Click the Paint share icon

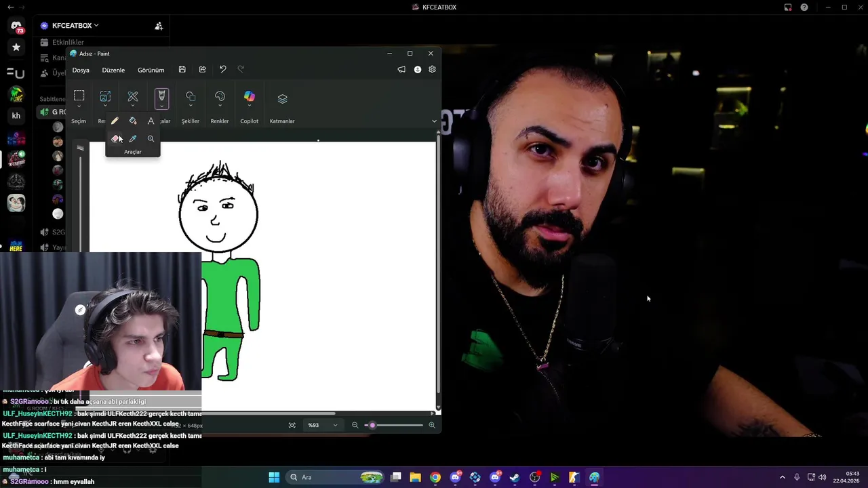(202, 69)
